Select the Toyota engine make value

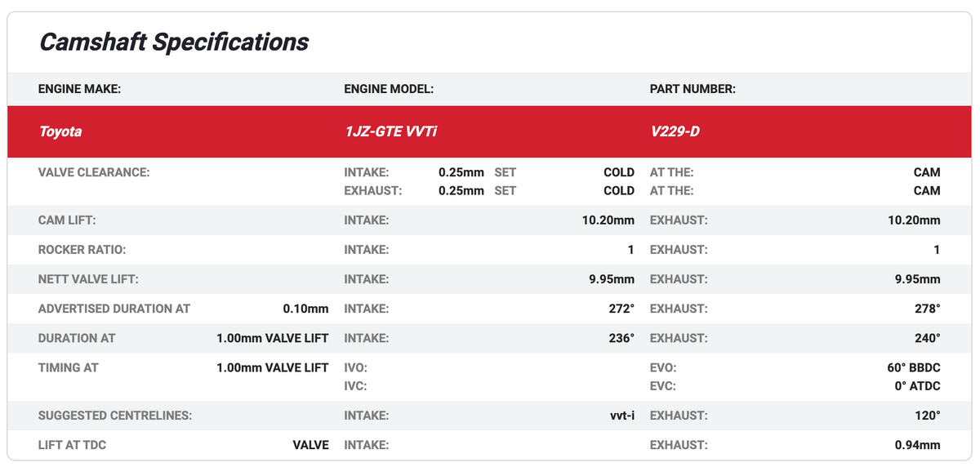click(x=60, y=131)
